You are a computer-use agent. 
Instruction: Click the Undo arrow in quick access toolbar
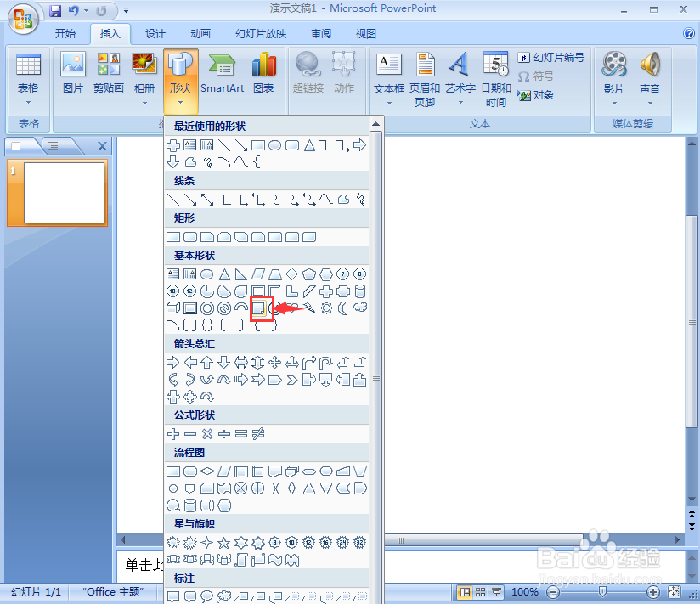click(74, 10)
